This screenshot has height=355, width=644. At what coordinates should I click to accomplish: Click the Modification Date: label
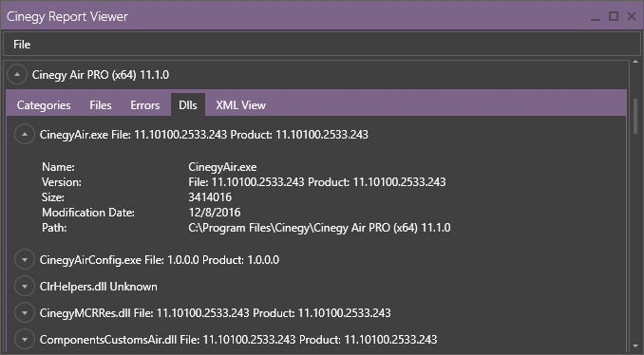pos(88,213)
